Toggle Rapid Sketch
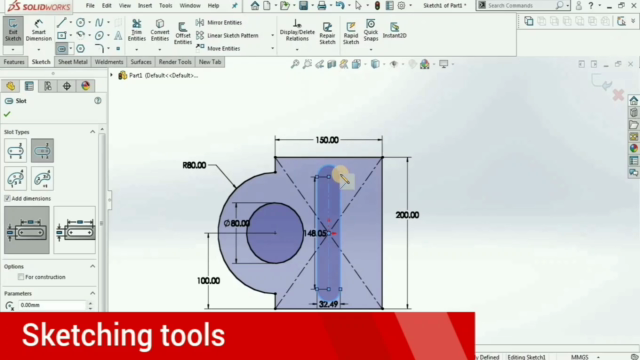Viewport: 640px width, 360px height. click(x=351, y=33)
